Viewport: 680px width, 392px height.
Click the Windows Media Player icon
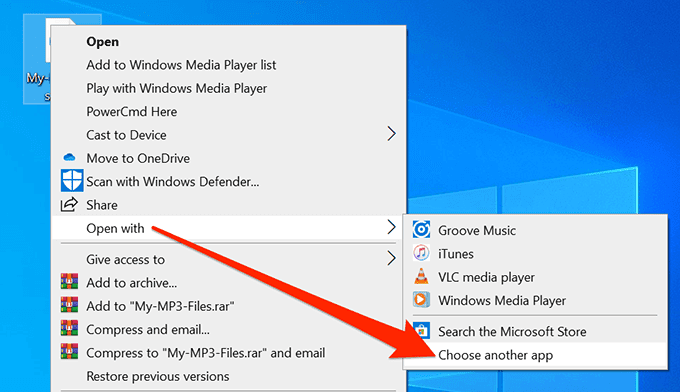(x=421, y=300)
